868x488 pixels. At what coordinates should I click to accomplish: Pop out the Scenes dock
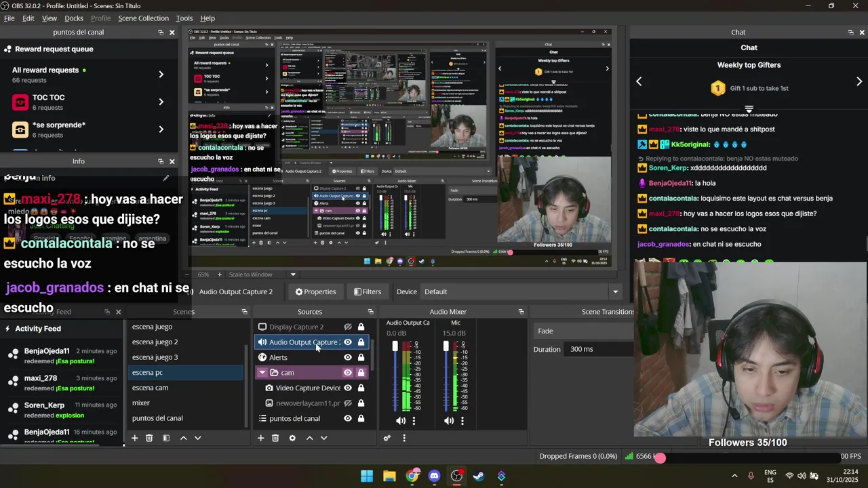[x=245, y=312]
